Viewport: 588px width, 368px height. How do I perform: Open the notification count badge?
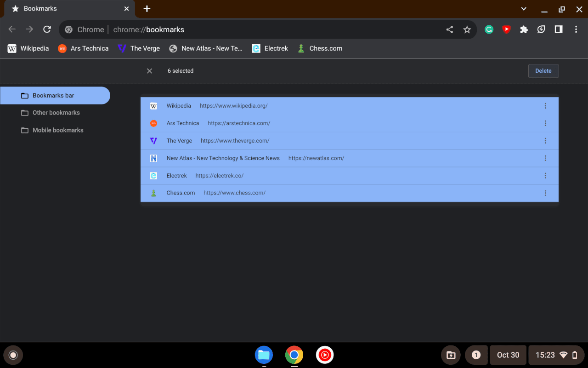click(x=476, y=355)
